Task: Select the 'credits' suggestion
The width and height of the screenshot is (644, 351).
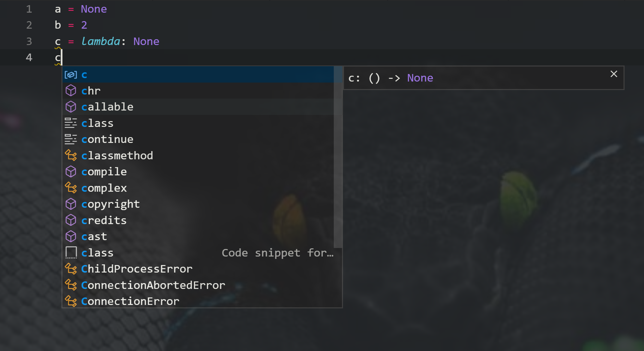Action: point(198,220)
